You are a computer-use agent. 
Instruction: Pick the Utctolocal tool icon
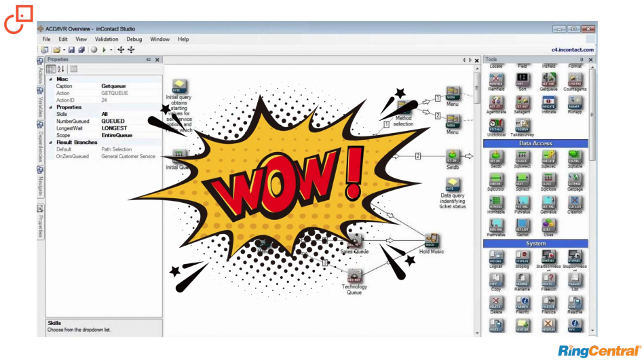coord(496,125)
